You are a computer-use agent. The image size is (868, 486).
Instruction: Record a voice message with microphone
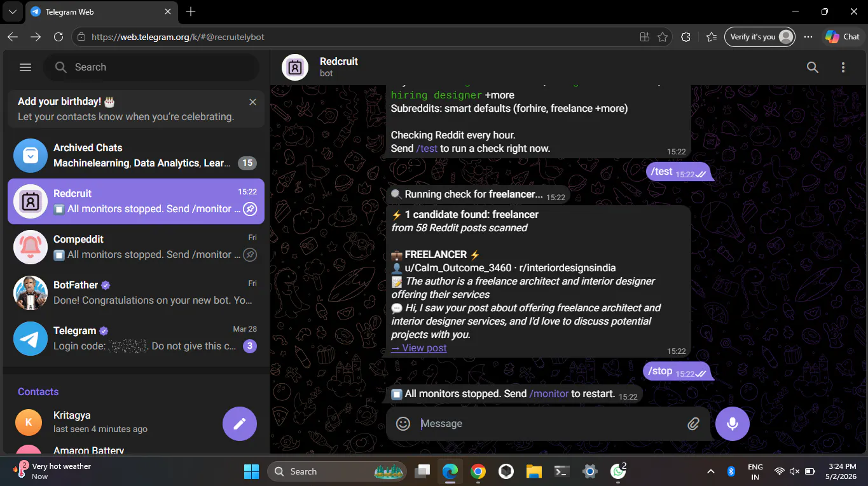pyautogui.click(x=733, y=424)
